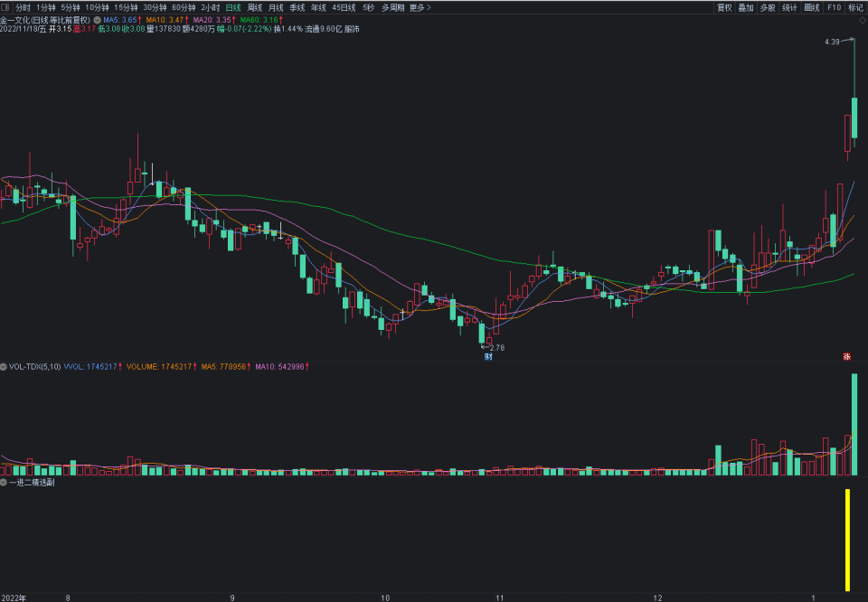Viewport: 868px width, 602px height.
Task: Switch to 周线 weekly chart
Action: tap(255, 8)
